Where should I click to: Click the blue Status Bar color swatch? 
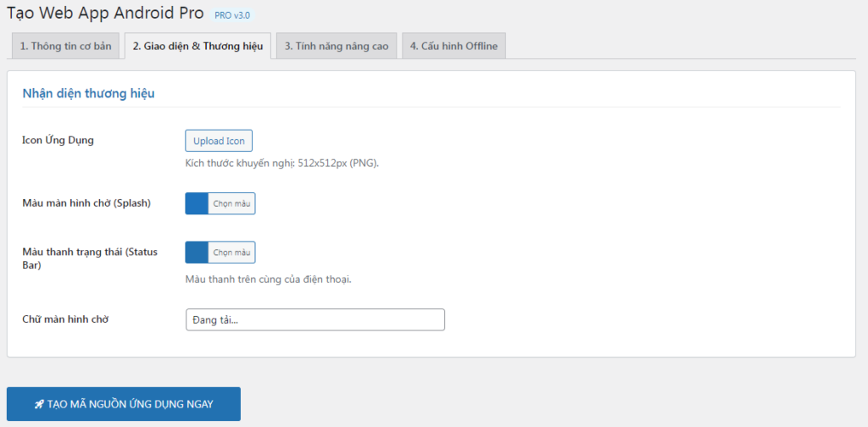pos(197,252)
